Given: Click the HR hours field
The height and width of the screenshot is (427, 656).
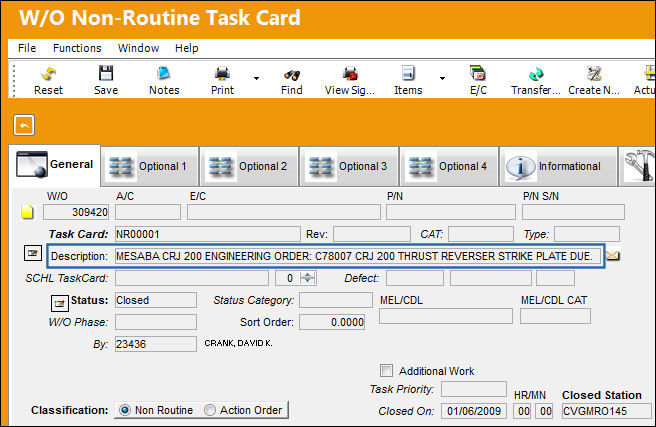Looking at the screenshot, I should [x=523, y=411].
